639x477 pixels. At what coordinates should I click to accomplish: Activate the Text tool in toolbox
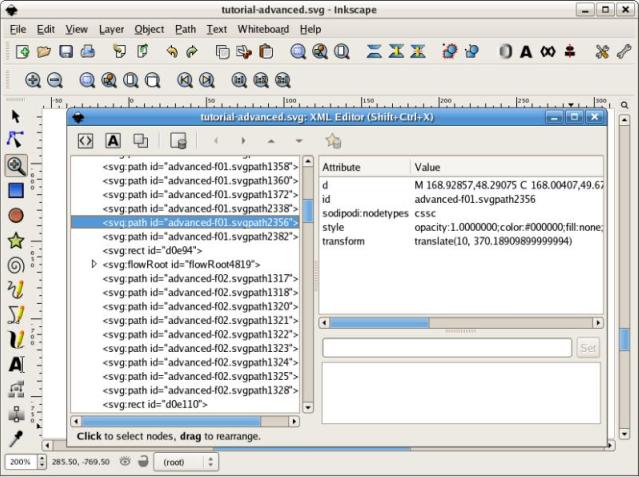tap(15, 365)
